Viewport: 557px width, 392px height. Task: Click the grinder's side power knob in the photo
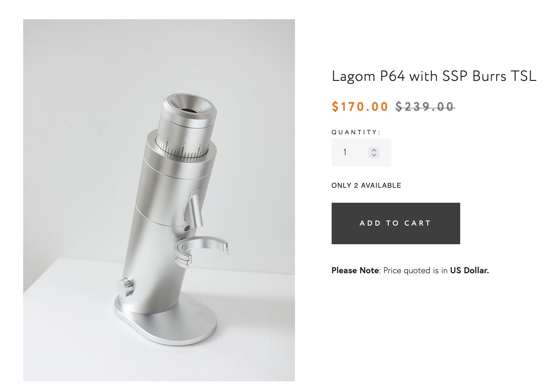click(x=125, y=286)
